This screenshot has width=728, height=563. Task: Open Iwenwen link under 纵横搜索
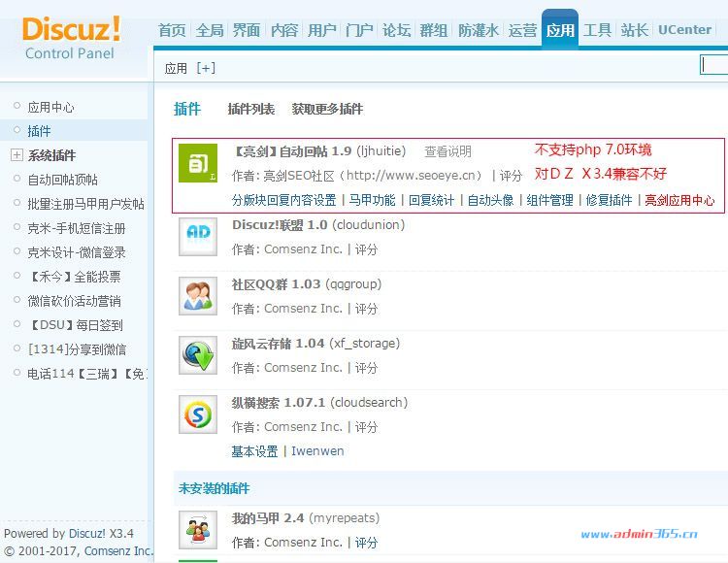tap(317, 451)
